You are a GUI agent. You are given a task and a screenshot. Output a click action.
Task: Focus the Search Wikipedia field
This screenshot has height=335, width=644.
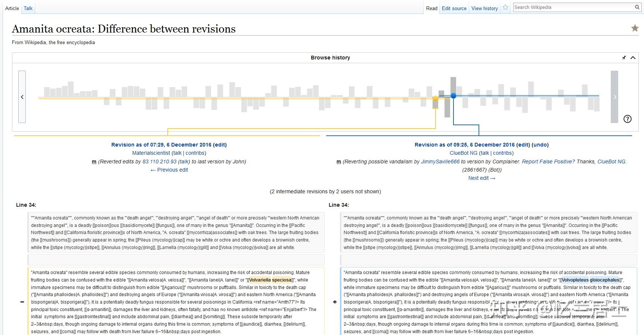click(573, 7)
